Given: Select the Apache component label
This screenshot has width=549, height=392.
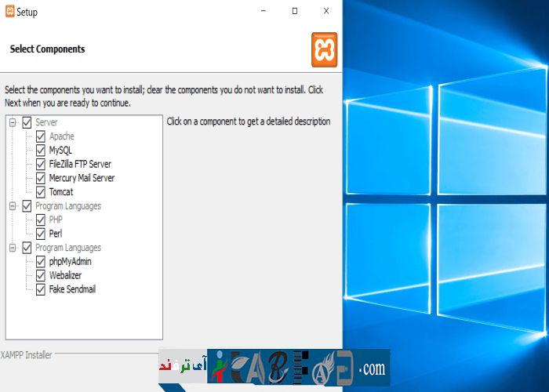Looking at the screenshot, I should [x=61, y=136].
